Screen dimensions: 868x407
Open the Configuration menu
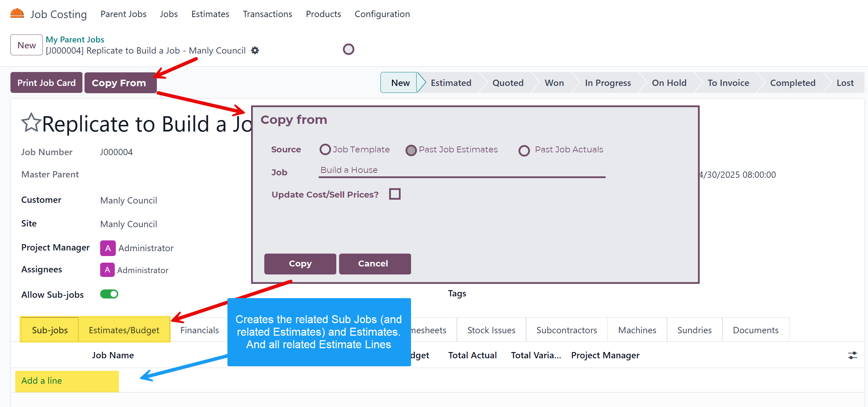pyautogui.click(x=382, y=14)
